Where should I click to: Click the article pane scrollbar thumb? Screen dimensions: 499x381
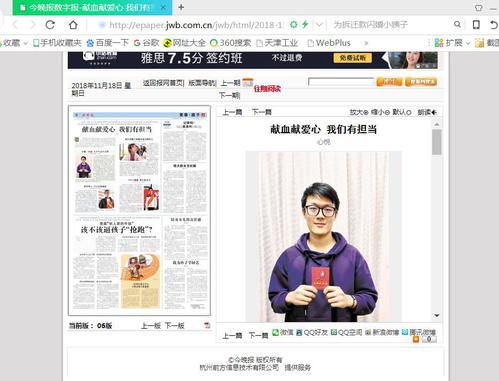pos(437,142)
